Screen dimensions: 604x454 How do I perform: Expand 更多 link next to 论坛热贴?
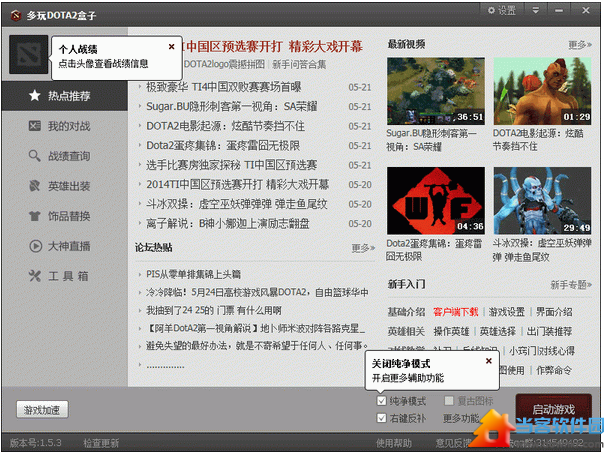pyautogui.click(x=363, y=248)
